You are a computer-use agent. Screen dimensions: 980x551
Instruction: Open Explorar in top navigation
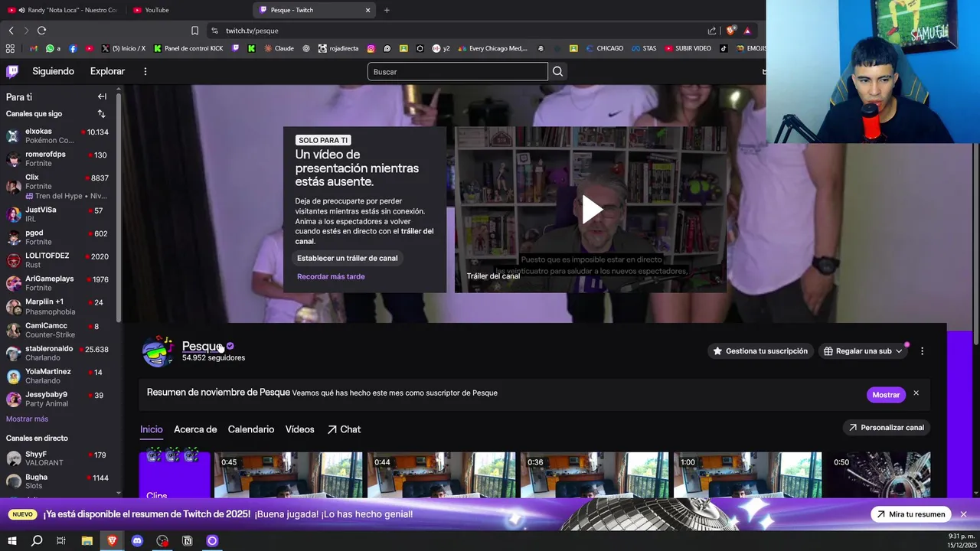(107, 71)
